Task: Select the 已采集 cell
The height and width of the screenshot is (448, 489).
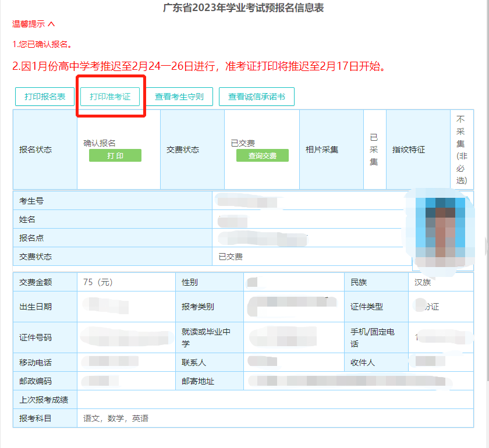Action: [374, 150]
